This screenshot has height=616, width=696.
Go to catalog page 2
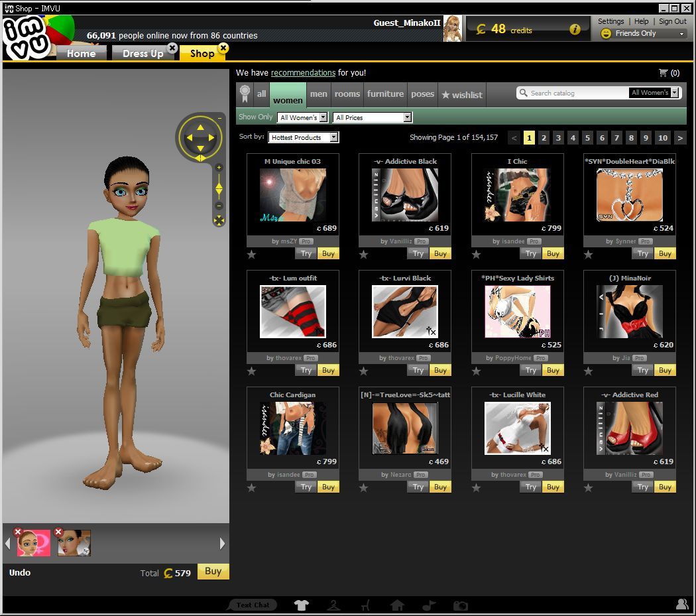pos(544,138)
